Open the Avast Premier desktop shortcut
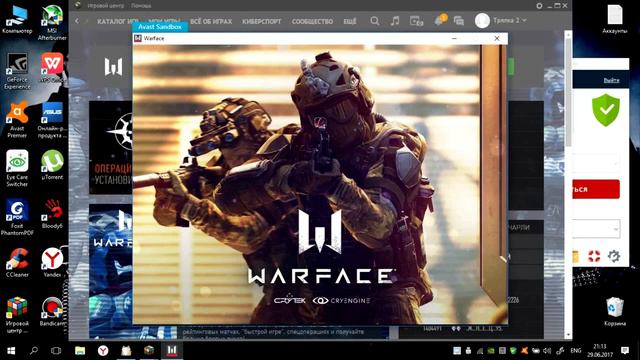Image resolution: width=640 pixels, height=360 pixels. [x=17, y=120]
